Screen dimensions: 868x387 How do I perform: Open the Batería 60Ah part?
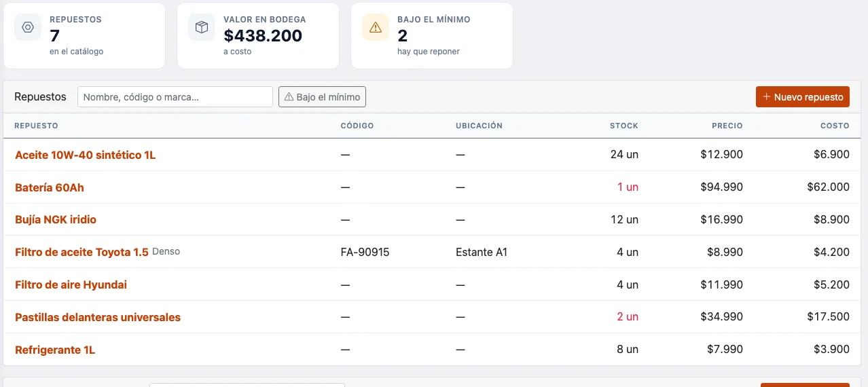click(50, 187)
